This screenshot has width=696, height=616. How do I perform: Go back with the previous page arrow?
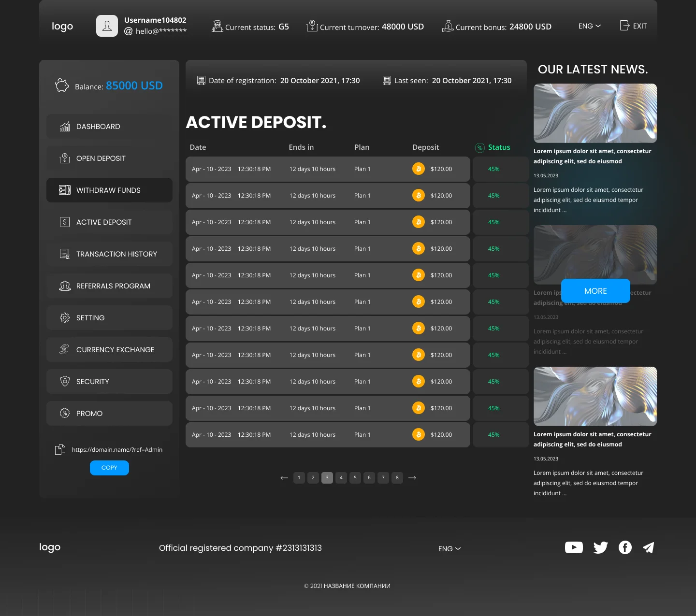pos(284,478)
